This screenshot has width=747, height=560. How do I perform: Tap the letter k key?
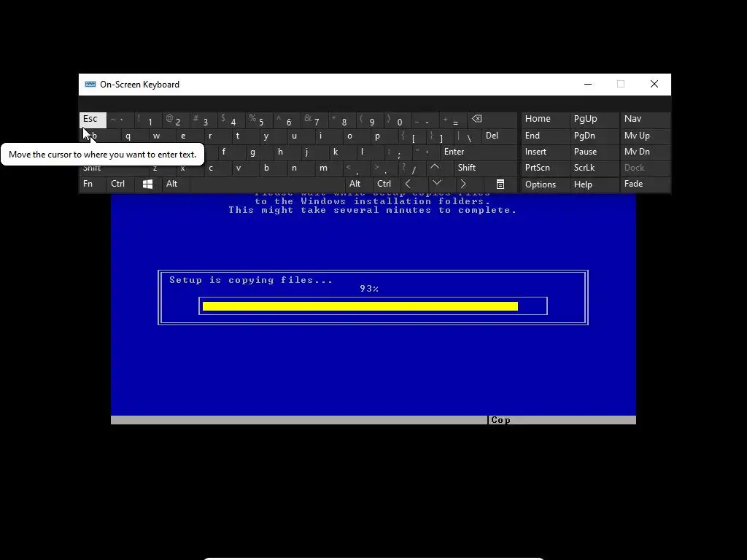tap(342, 152)
